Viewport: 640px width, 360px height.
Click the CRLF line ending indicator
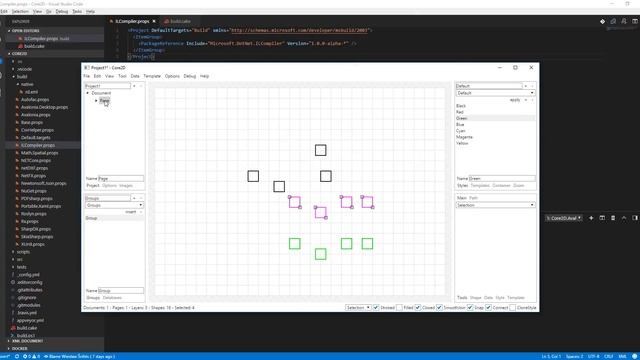point(609,356)
